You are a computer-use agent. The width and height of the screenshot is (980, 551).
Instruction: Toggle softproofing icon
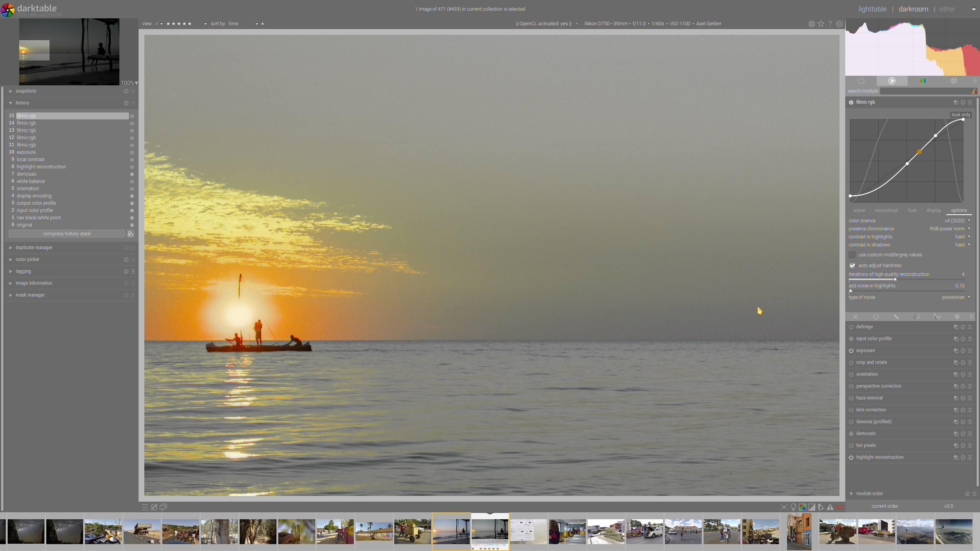tap(821, 507)
